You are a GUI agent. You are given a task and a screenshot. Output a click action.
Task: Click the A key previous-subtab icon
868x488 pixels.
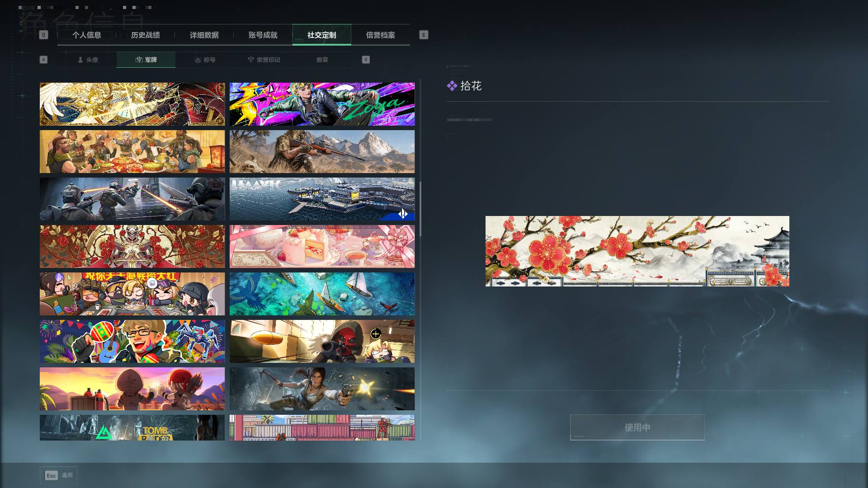[x=43, y=60]
